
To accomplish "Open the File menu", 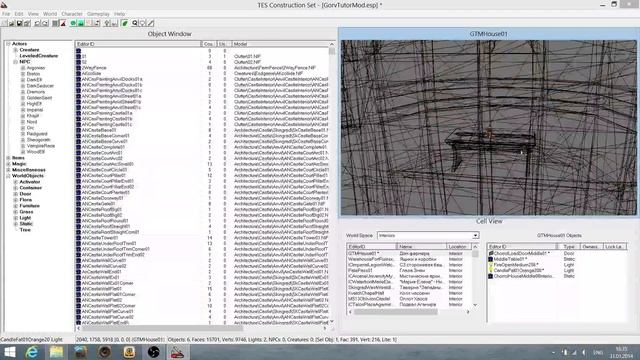I will coord(6,14).
